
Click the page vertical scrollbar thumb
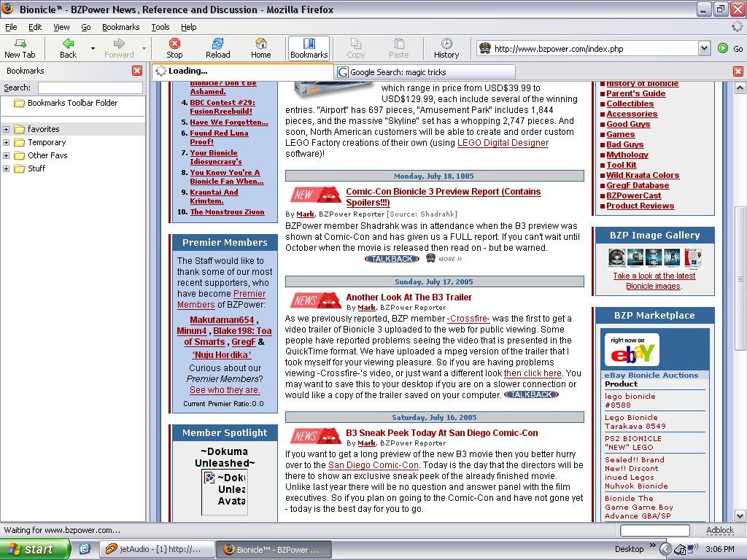point(740,279)
